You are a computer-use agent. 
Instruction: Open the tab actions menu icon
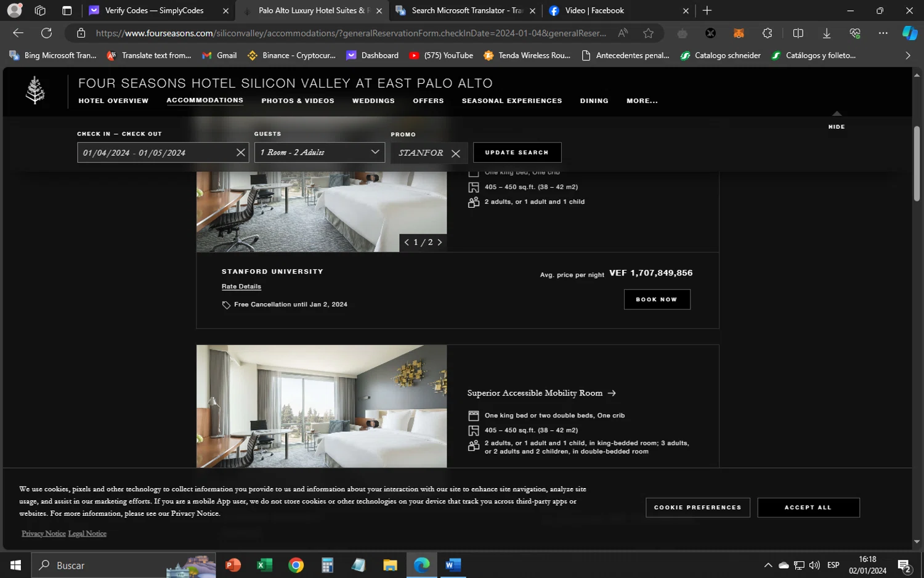point(67,10)
